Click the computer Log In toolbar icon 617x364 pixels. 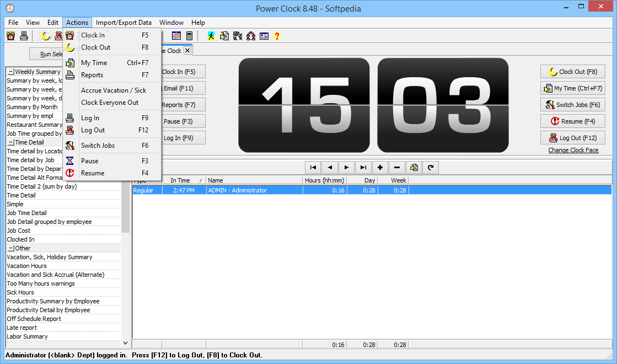[x=24, y=36]
